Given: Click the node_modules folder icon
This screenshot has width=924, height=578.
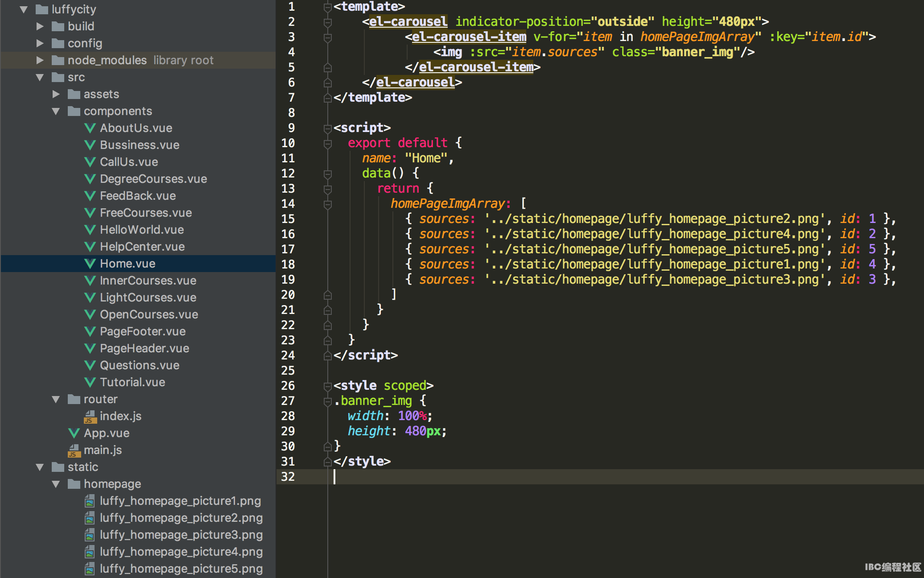Looking at the screenshot, I should point(58,60).
